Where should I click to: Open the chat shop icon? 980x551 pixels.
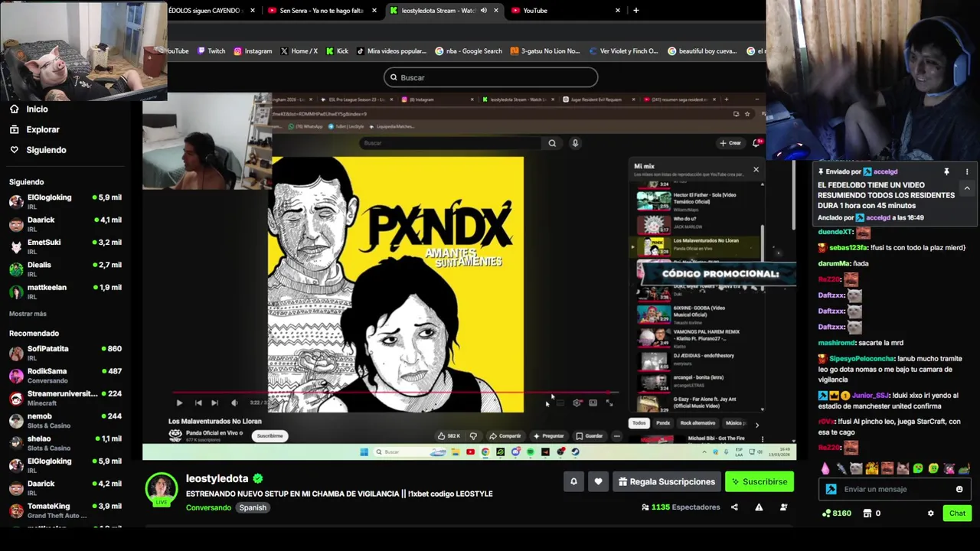867,514
